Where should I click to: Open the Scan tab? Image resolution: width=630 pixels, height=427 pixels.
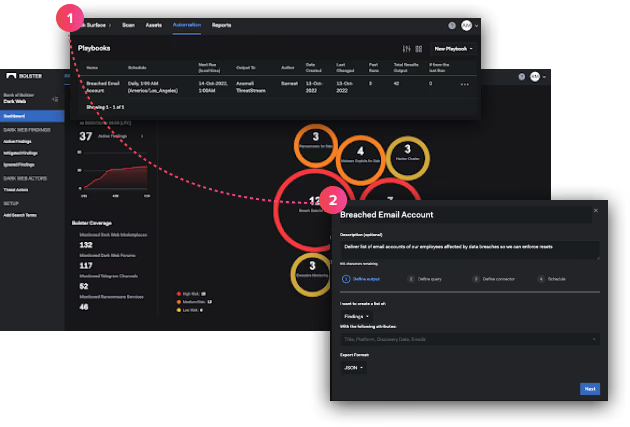click(x=128, y=25)
